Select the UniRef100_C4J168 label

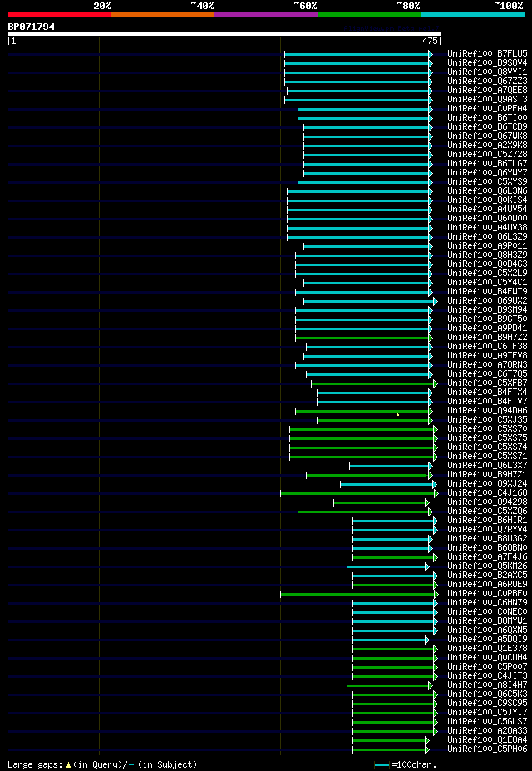487,493
